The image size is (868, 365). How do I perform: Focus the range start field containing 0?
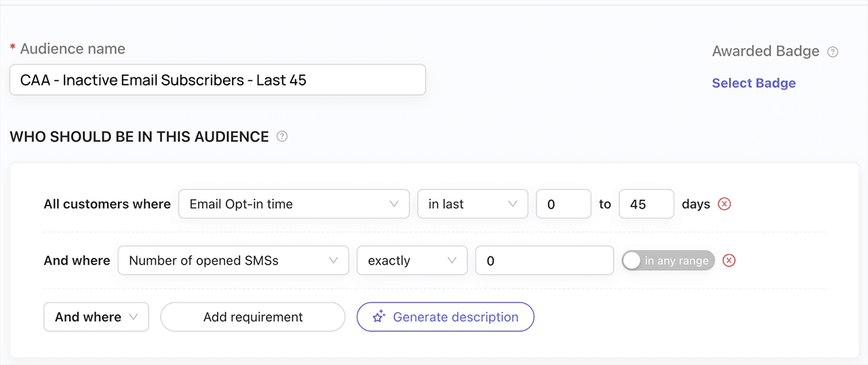tap(563, 204)
